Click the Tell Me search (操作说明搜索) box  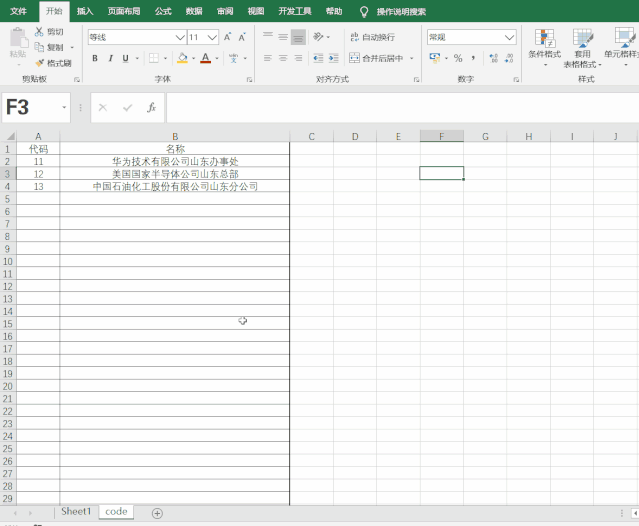point(401,11)
